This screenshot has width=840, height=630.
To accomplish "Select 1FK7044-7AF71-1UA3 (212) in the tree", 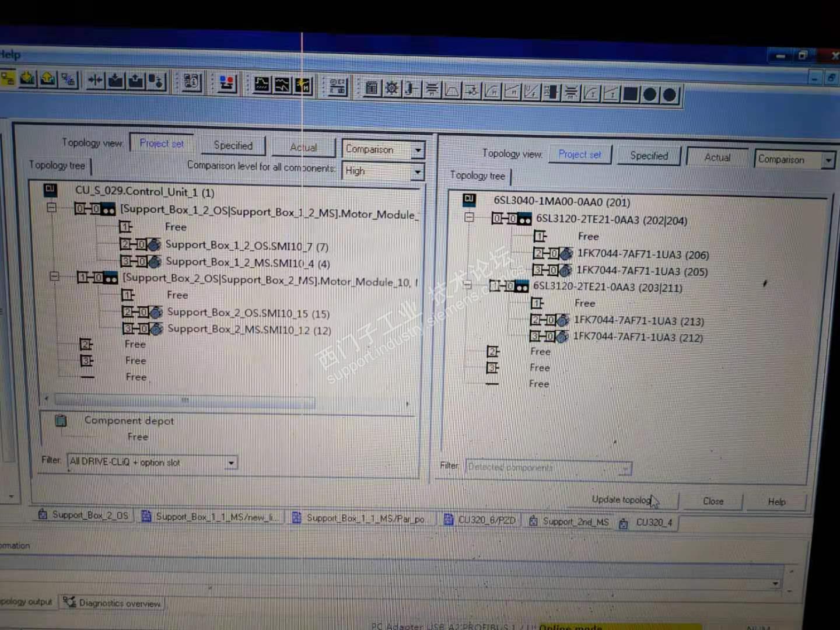I will [638, 337].
